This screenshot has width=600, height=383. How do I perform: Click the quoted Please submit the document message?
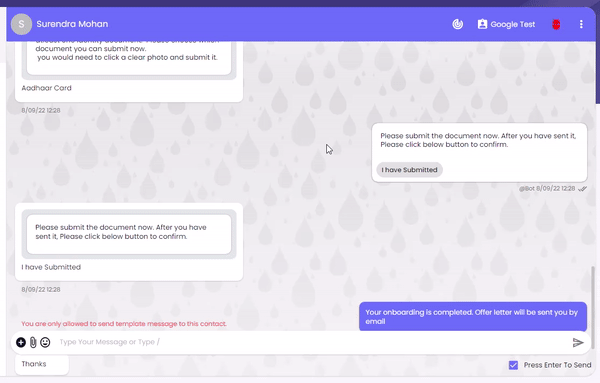(129, 234)
